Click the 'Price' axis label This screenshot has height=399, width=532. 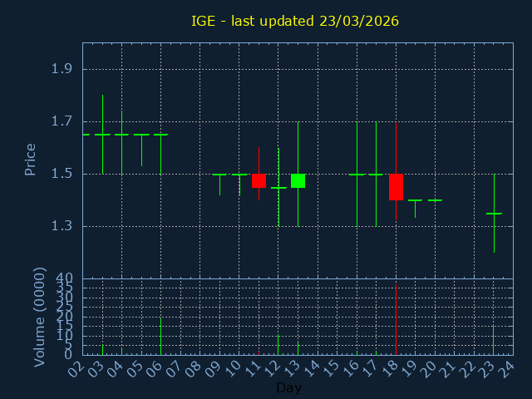31,159
